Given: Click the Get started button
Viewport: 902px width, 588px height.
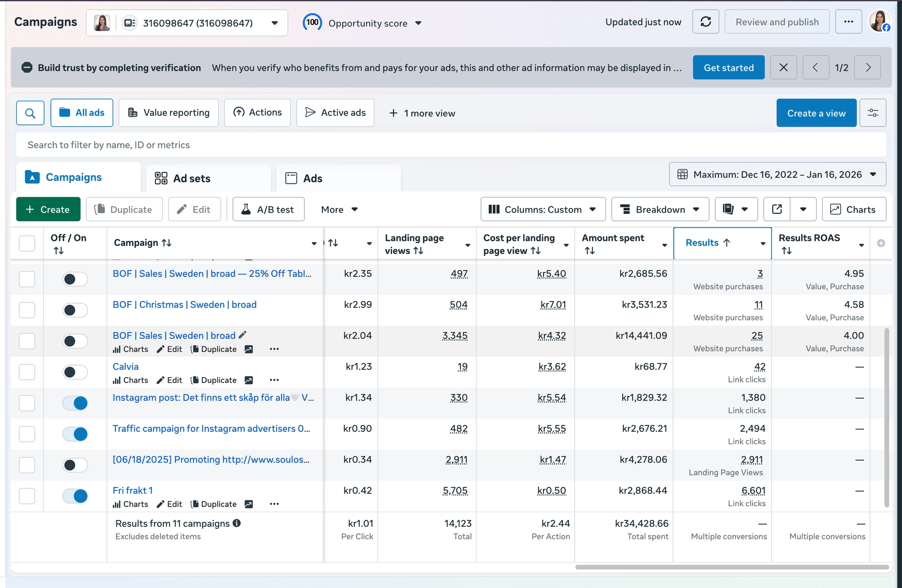Looking at the screenshot, I should click(728, 67).
